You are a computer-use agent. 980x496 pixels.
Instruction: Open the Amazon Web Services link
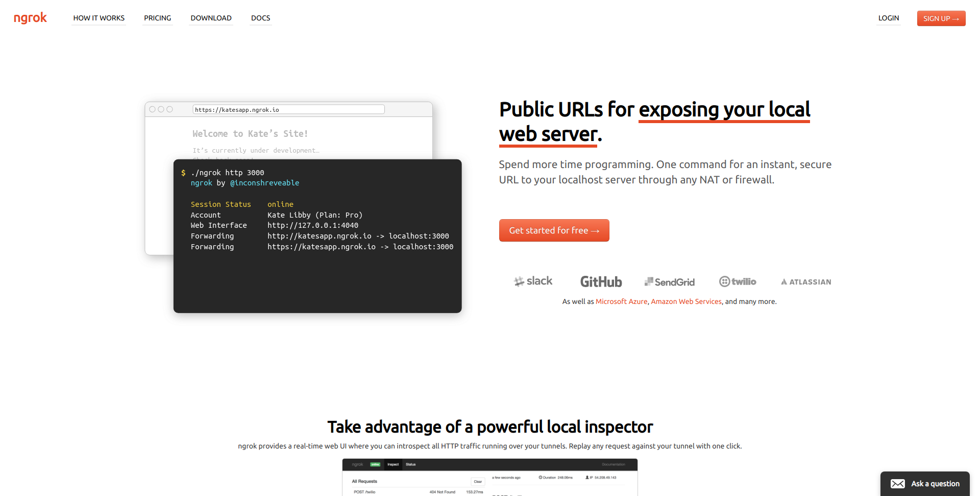tap(687, 301)
